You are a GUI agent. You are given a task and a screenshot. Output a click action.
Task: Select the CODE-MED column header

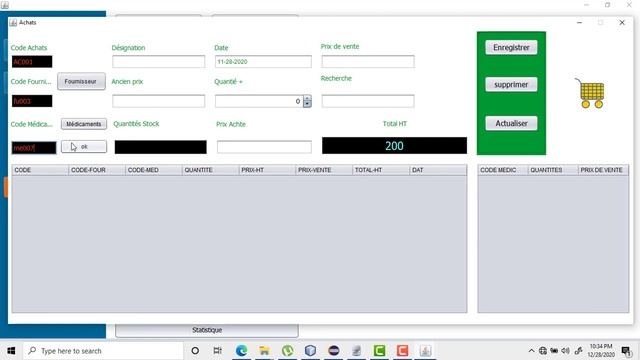tap(154, 170)
